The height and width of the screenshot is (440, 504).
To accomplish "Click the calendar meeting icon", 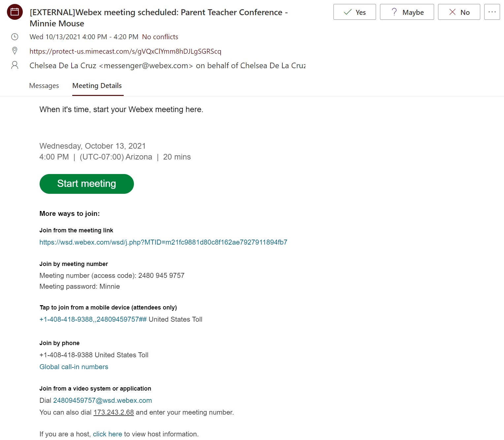I will (15, 12).
